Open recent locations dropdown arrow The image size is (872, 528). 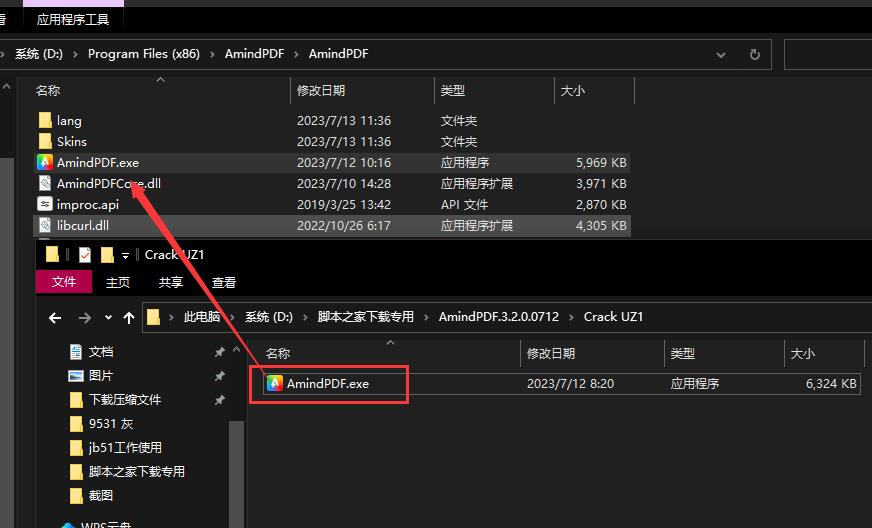pyautogui.click(x=108, y=318)
